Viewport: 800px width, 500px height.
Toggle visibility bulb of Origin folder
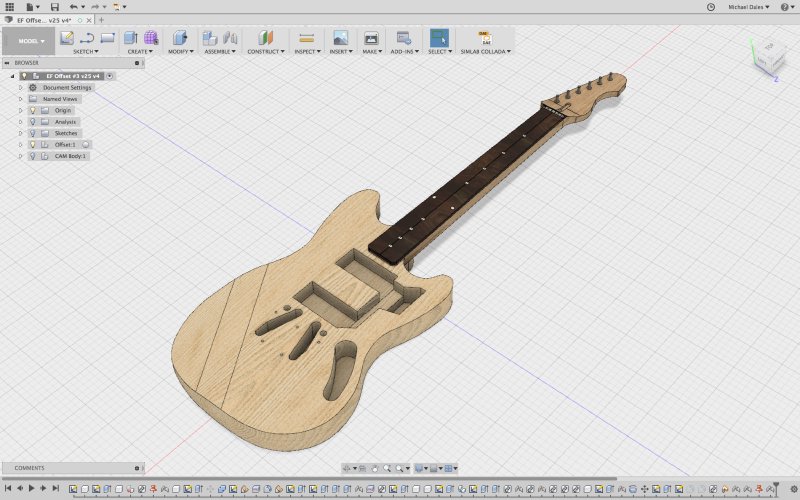pyautogui.click(x=33, y=110)
